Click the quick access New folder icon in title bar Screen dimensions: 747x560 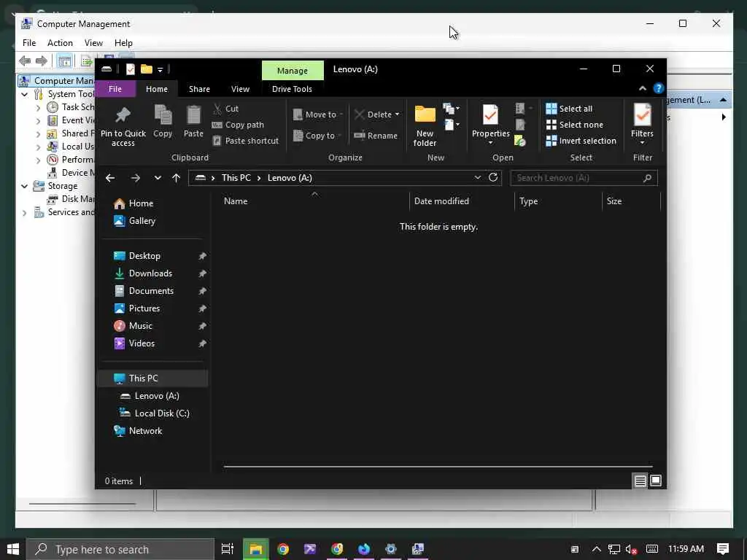click(x=146, y=69)
